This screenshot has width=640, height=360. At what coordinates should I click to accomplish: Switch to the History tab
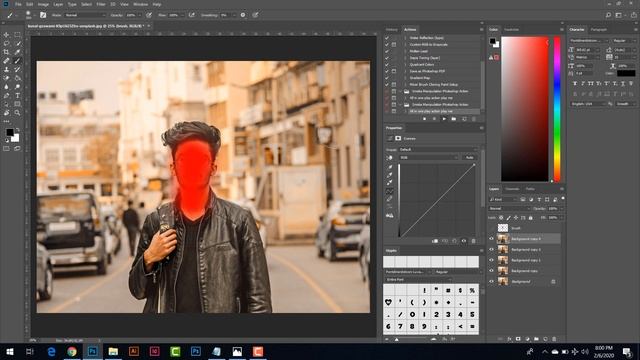pyautogui.click(x=391, y=30)
